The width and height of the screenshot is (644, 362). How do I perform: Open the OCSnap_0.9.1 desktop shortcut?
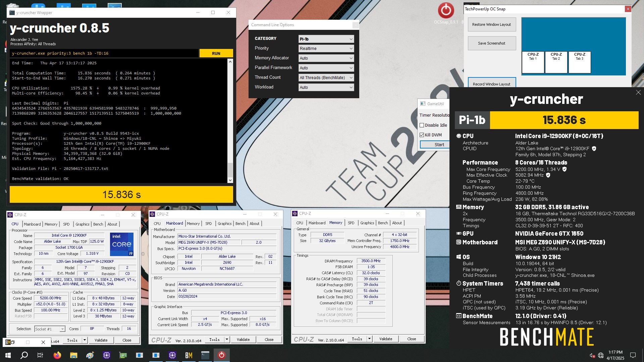pos(446,13)
